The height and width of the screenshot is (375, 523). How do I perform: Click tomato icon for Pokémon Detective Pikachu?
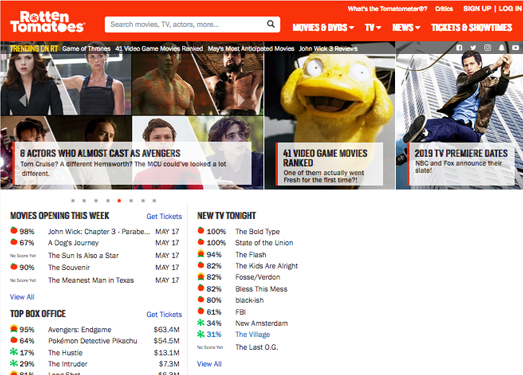pos(14,340)
